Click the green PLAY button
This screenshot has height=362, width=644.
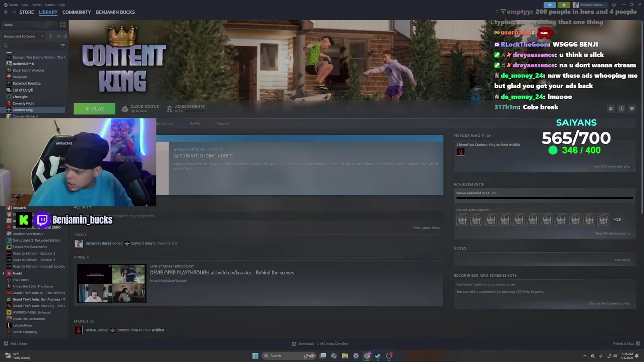pos(95,109)
